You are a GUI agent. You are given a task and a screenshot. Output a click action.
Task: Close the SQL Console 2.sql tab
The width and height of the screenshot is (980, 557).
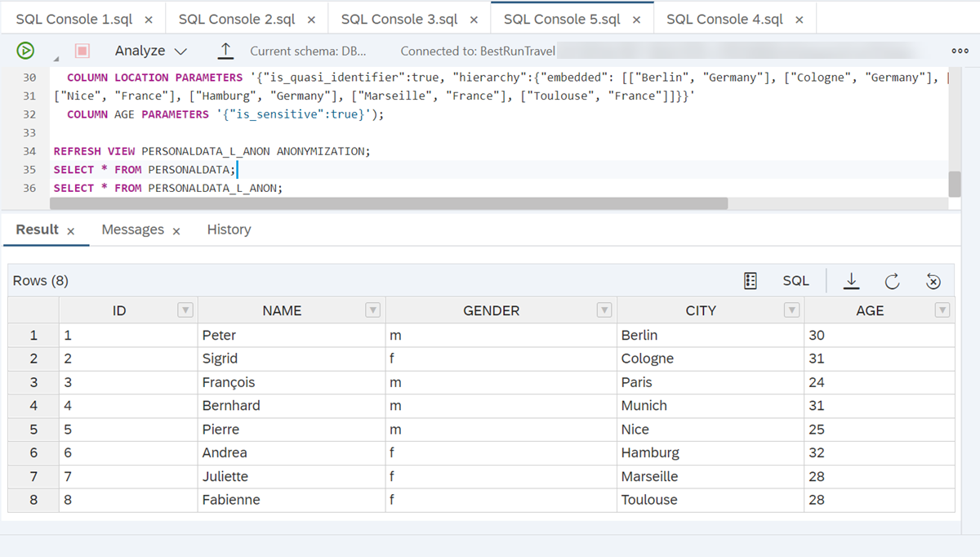click(310, 20)
